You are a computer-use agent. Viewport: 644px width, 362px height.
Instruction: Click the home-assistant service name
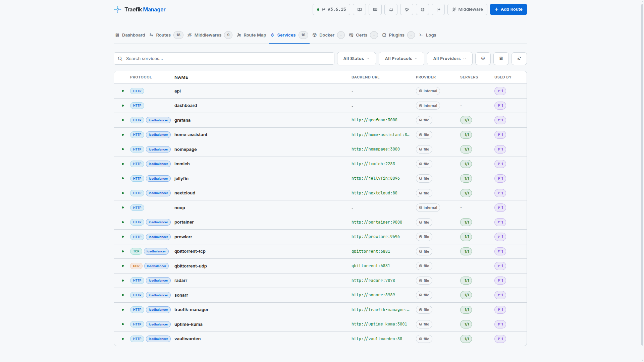pos(191,135)
